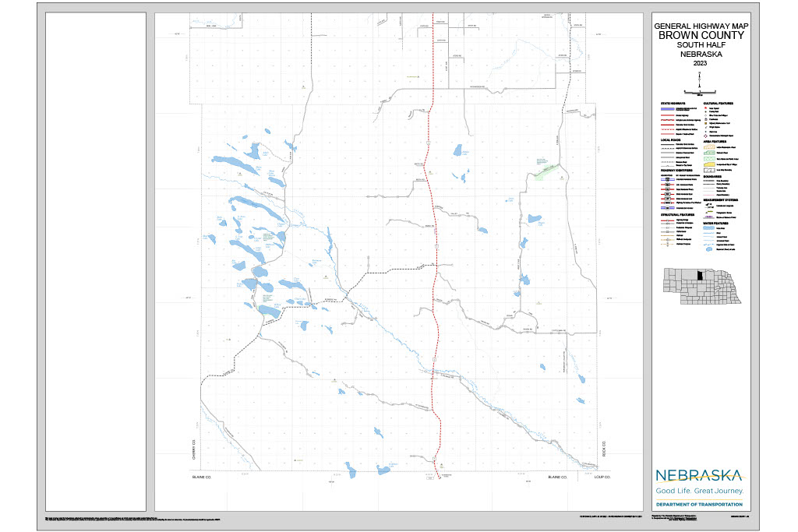
Task: Click the Nebraska state locator inset map
Action: (702, 286)
